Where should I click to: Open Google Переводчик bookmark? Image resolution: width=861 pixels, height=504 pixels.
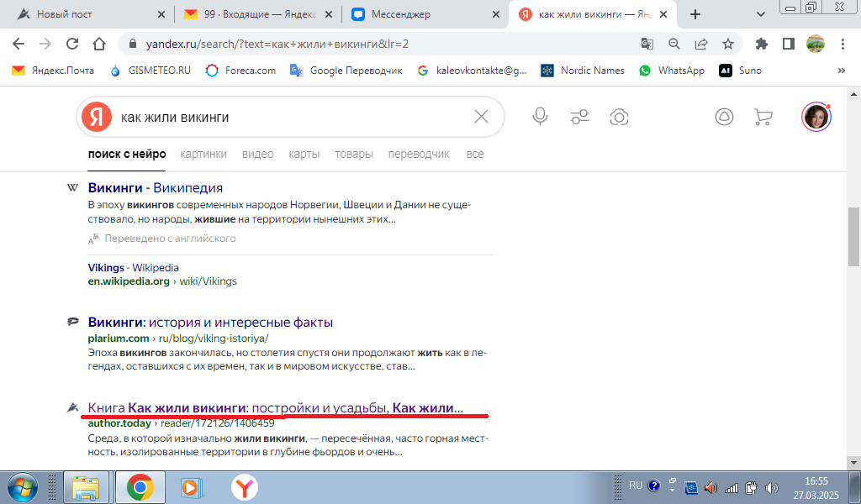[x=346, y=71]
